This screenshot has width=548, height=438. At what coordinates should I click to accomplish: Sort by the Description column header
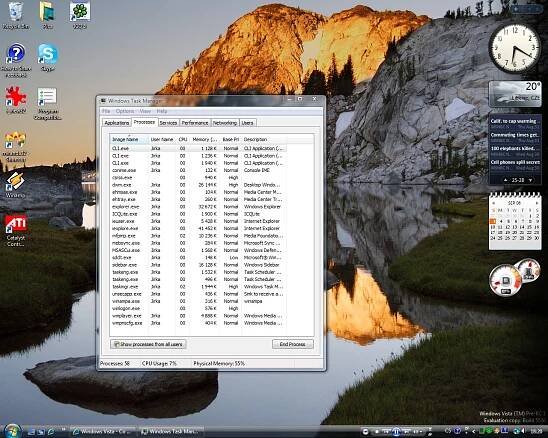[x=264, y=139]
